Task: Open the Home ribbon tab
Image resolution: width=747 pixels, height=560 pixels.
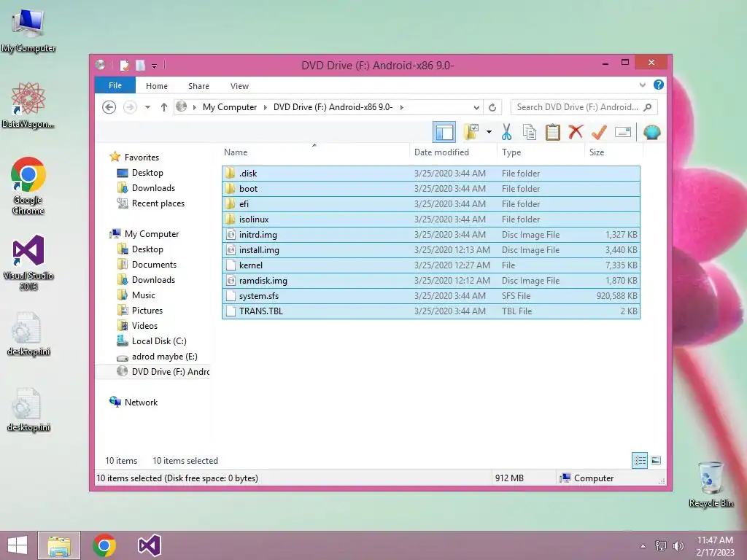Action: pyautogui.click(x=157, y=86)
